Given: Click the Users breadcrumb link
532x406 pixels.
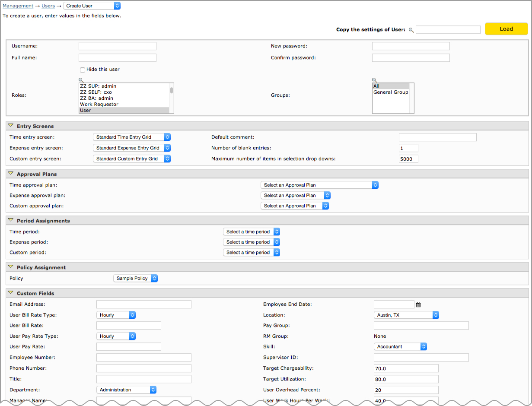Looking at the screenshot, I should tap(48, 6).
